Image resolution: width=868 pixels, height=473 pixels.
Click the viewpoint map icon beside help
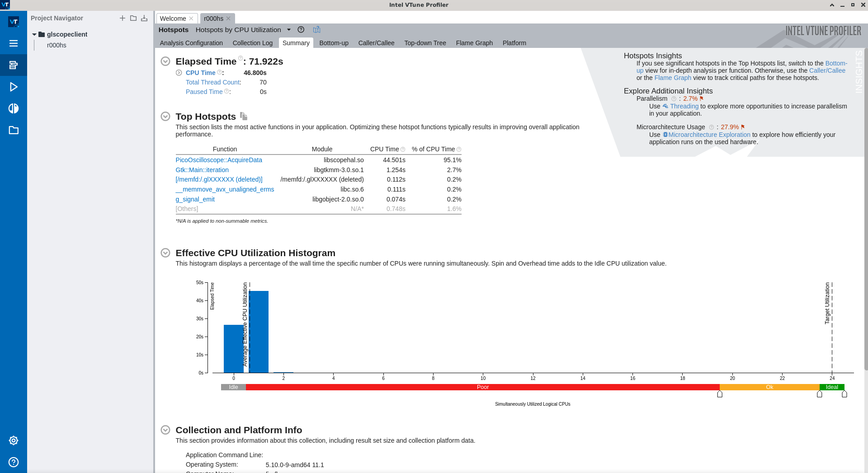click(x=316, y=29)
